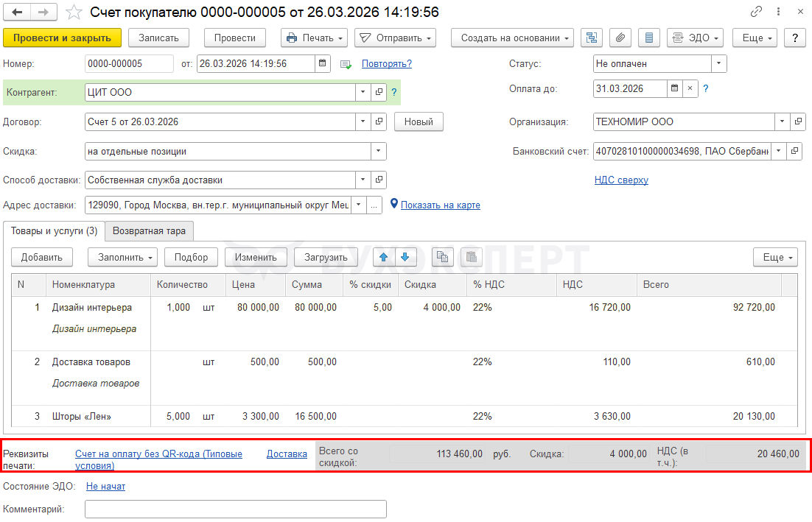The width and height of the screenshot is (812, 522).
Task: Clear the Оплата до date field
Action: click(x=690, y=89)
